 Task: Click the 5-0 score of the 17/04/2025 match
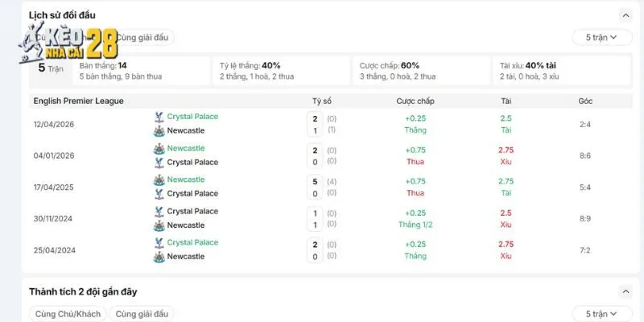(x=315, y=187)
